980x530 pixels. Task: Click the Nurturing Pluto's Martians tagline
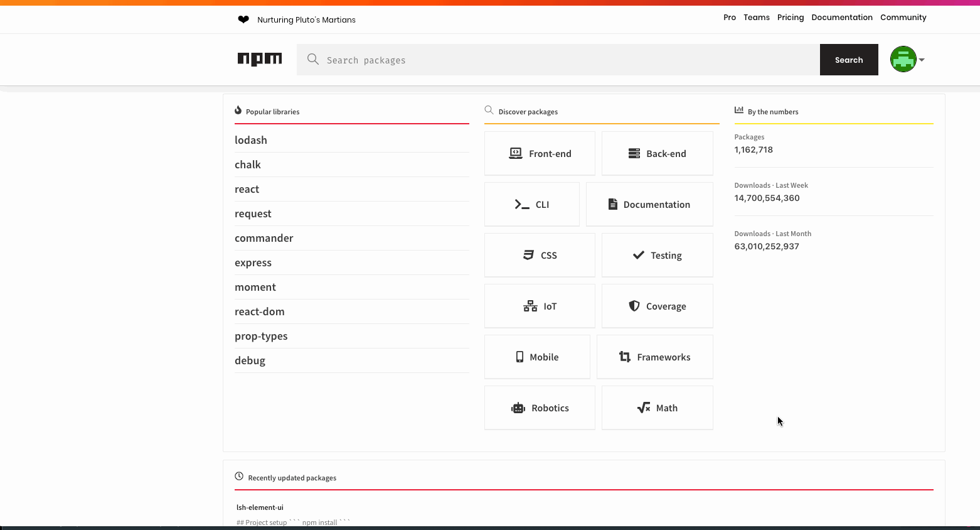pyautogui.click(x=306, y=20)
